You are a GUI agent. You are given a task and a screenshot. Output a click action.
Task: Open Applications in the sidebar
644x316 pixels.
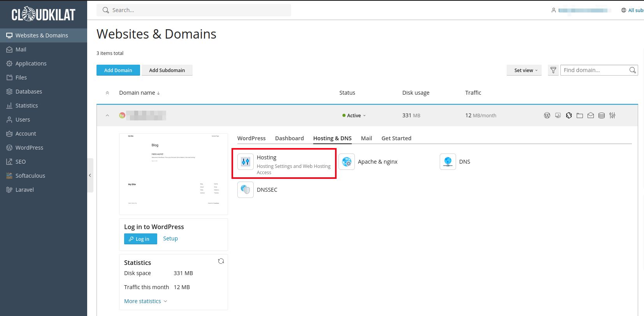pyautogui.click(x=44, y=64)
